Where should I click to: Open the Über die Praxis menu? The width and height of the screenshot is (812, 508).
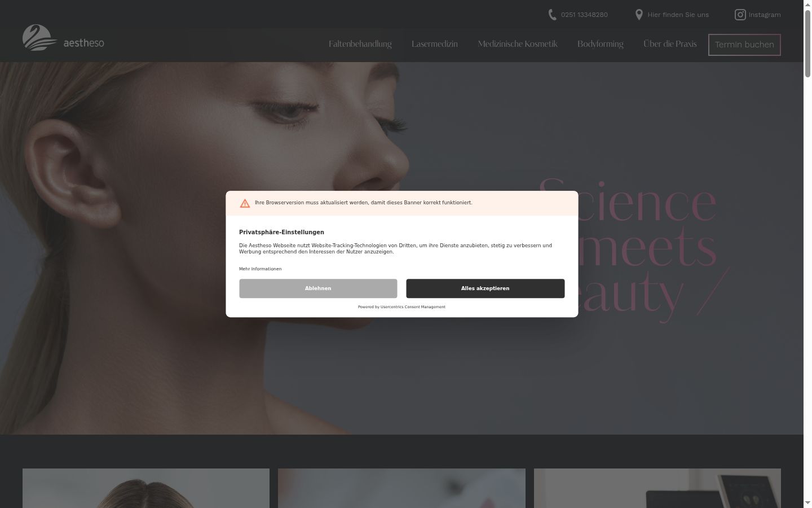point(670,44)
